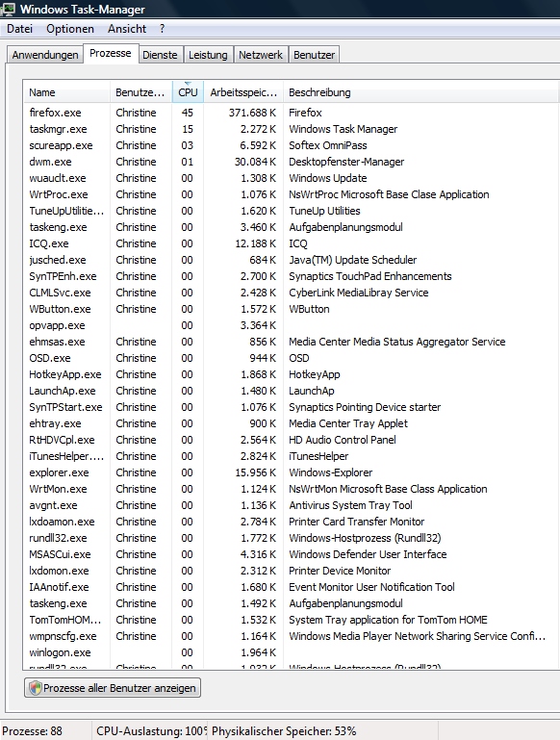
Task: Click the Physikalischer Speicher: 53% status entry
Action: pyautogui.click(x=284, y=731)
